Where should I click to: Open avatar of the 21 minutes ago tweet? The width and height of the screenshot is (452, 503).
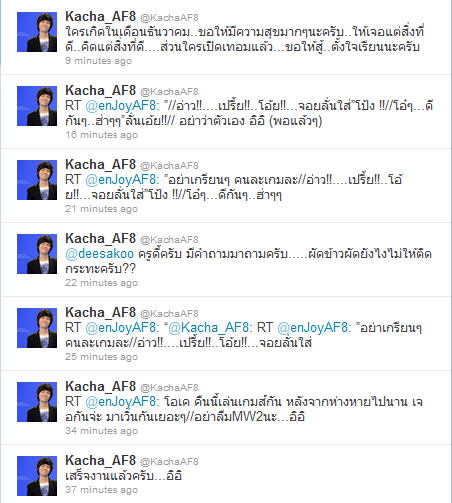point(37,180)
